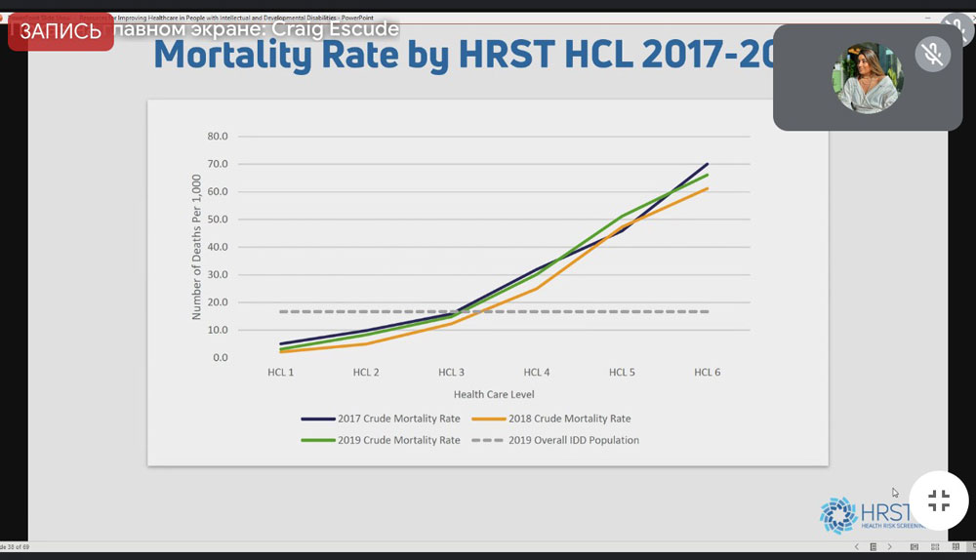
Task: Click the Health Care Level axis title
Action: 494,394
